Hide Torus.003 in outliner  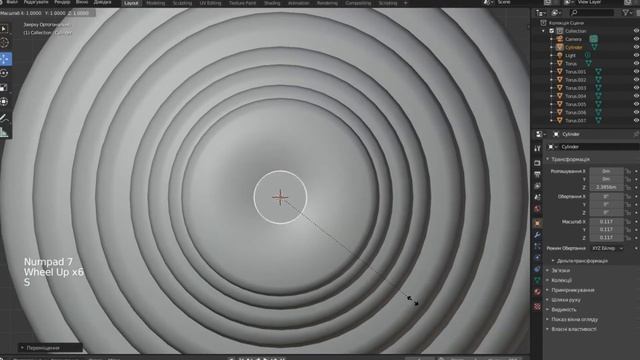point(636,88)
